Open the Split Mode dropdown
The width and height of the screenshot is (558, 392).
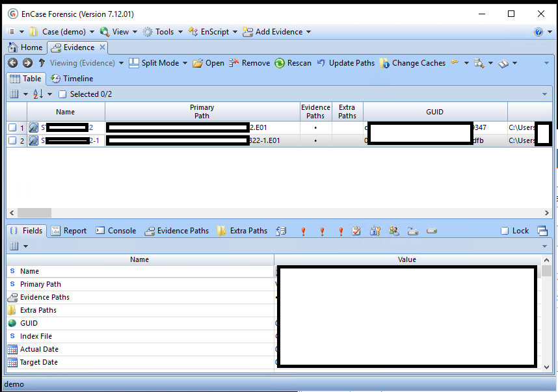pyautogui.click(x=185, y=63)
